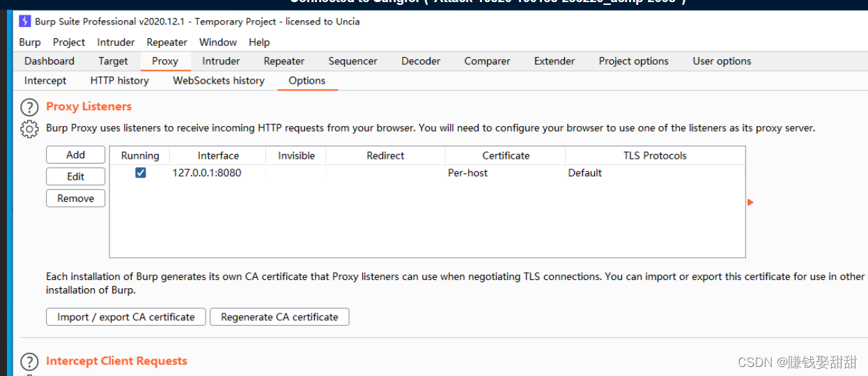Open the Repeater menu in menu bar
The width and height of the screenshot is (868, 376).
tap(166, 42)
